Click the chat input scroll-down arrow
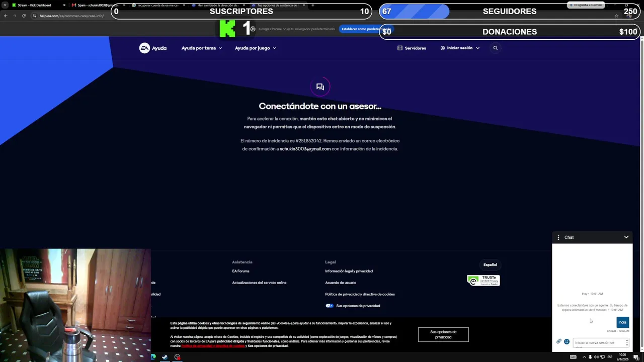The image size is (644, 362). pos(627,345)
